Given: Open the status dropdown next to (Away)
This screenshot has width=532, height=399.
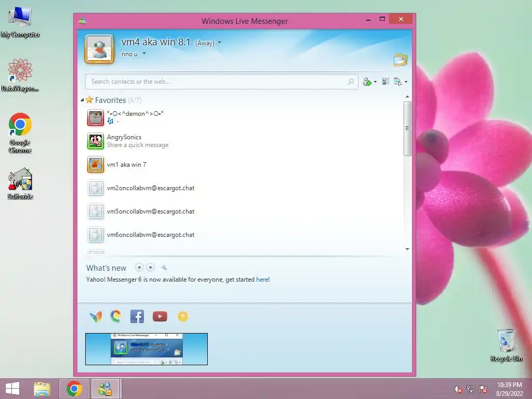Looking at the screenshot, I should [x=220, y=43].
